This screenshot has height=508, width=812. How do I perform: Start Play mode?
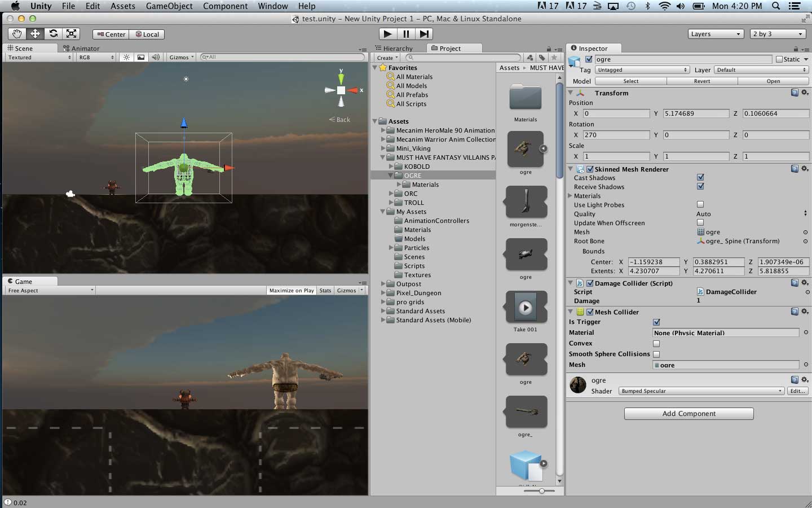pyautogui.click(x=387, y=34)
